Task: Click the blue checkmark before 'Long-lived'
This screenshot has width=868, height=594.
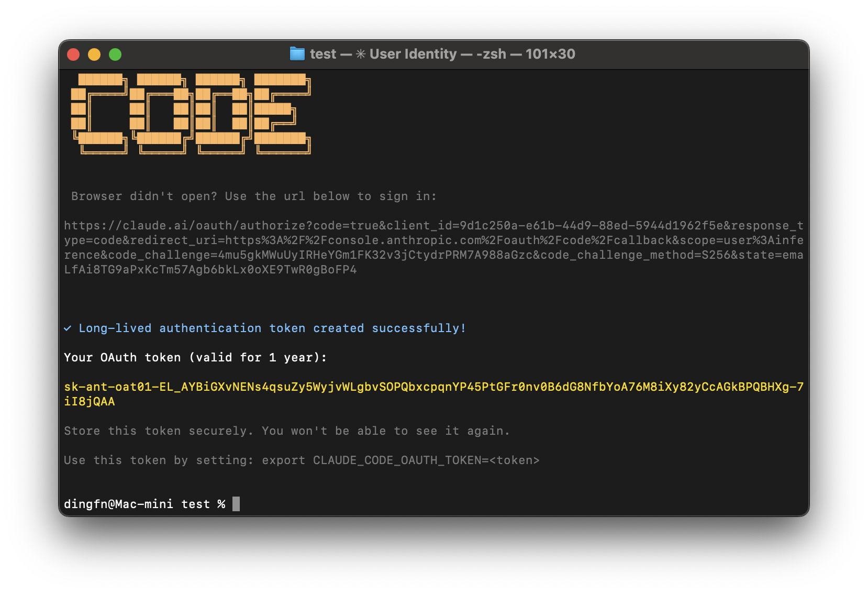Action: point(68,328)
